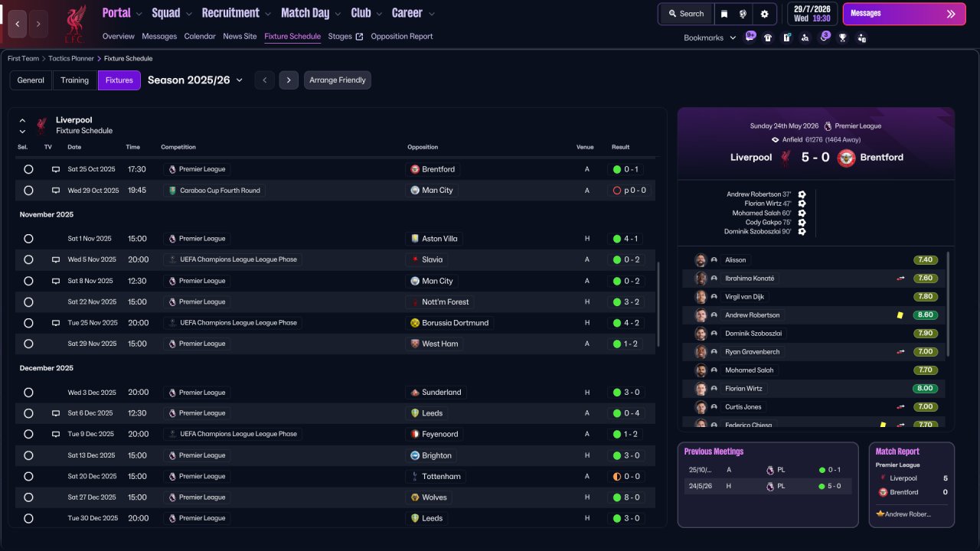980x551 pixels.
Task: Click the Liverpool club crest in the header
Action: click(74, 24)
